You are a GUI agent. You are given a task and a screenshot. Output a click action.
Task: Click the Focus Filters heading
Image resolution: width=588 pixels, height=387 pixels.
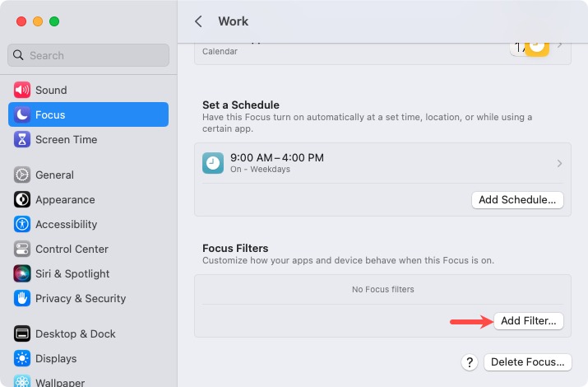pyautogui.click(x=235, y=248)
